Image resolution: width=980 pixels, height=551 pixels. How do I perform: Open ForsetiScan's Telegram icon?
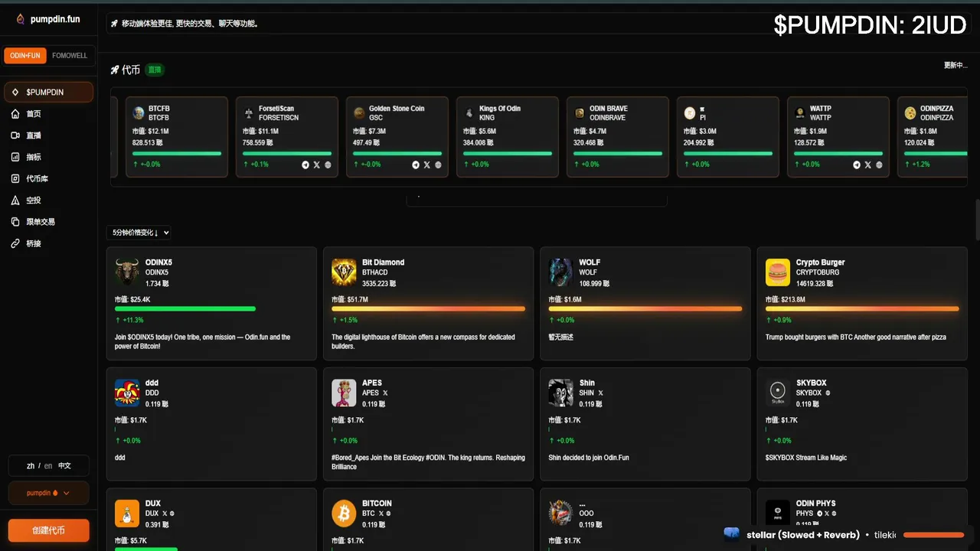[x=305, y=165]
